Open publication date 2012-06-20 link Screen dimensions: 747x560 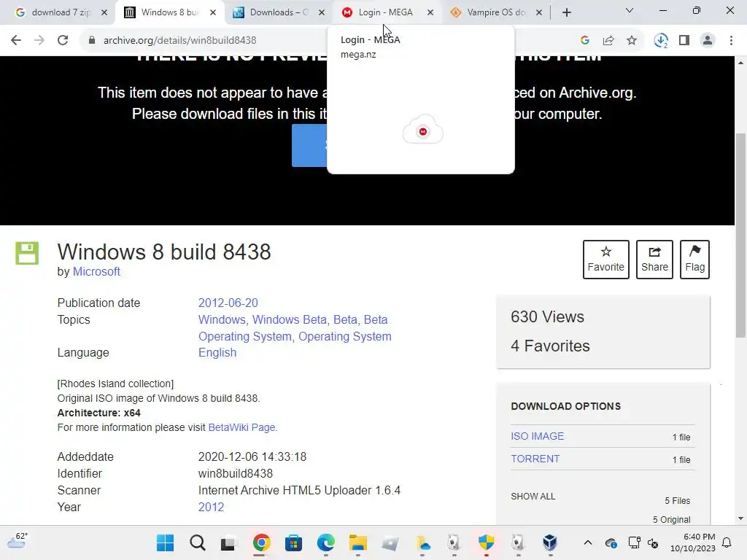point(228,303)
